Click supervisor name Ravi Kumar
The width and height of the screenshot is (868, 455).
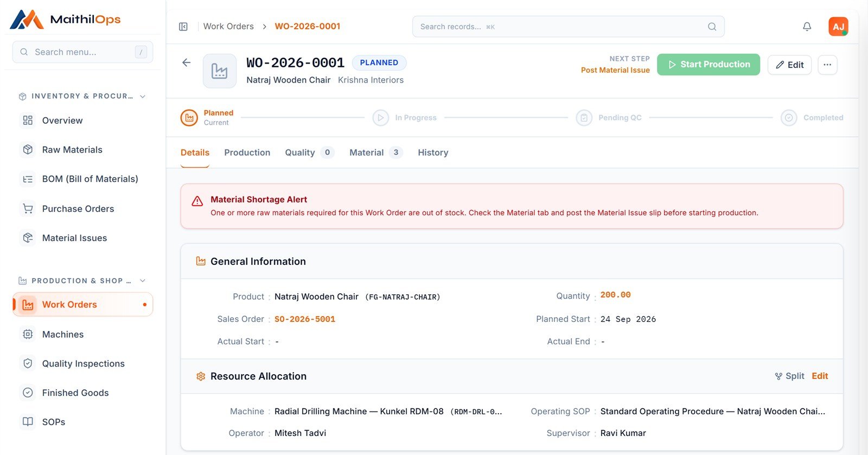pos(623,433)
